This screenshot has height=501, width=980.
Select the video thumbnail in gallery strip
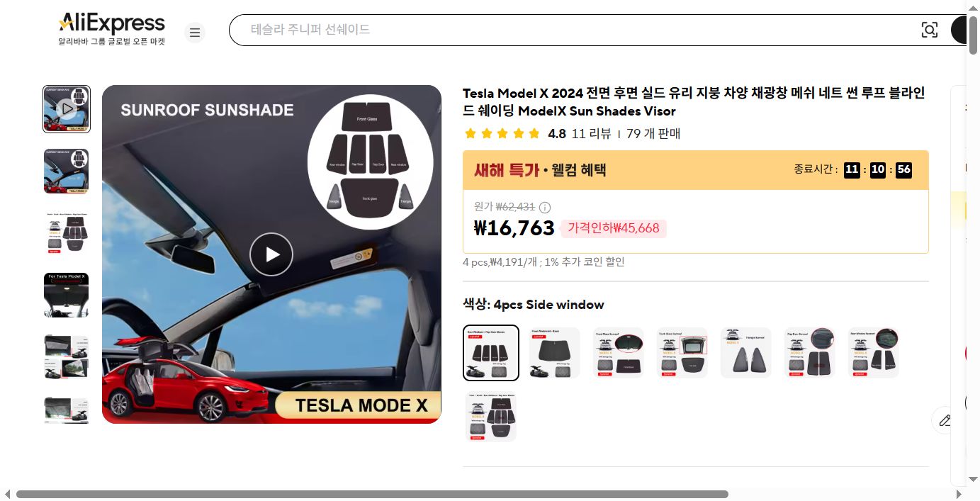(67, 109)
